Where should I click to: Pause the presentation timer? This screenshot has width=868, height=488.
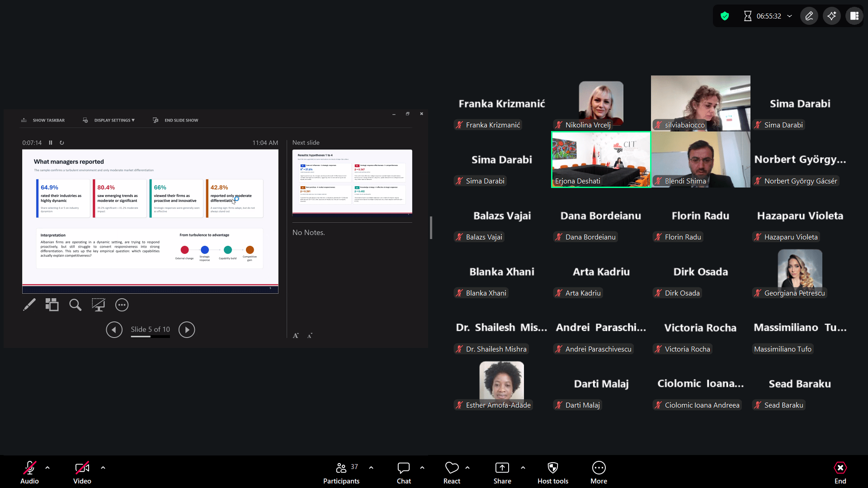(51, 143)
